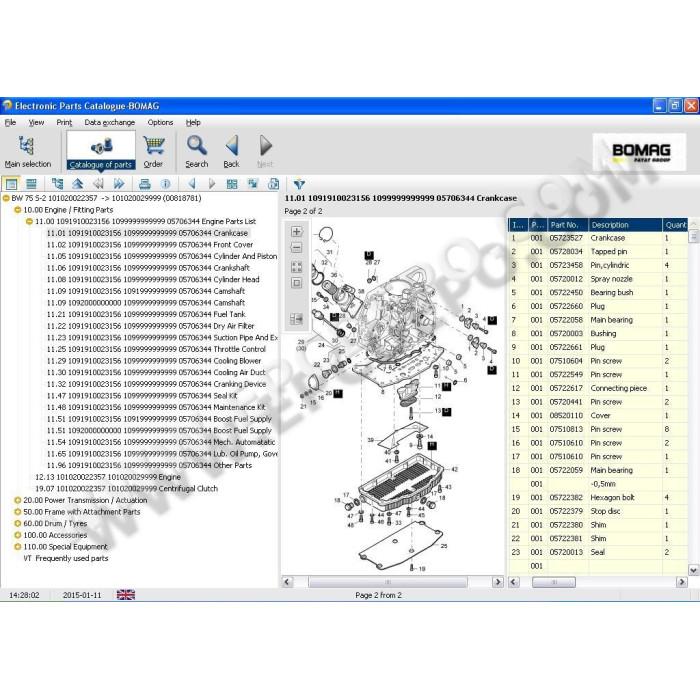
Task: Select the Hexagon bolt row
Action: [x=598, y=498]
